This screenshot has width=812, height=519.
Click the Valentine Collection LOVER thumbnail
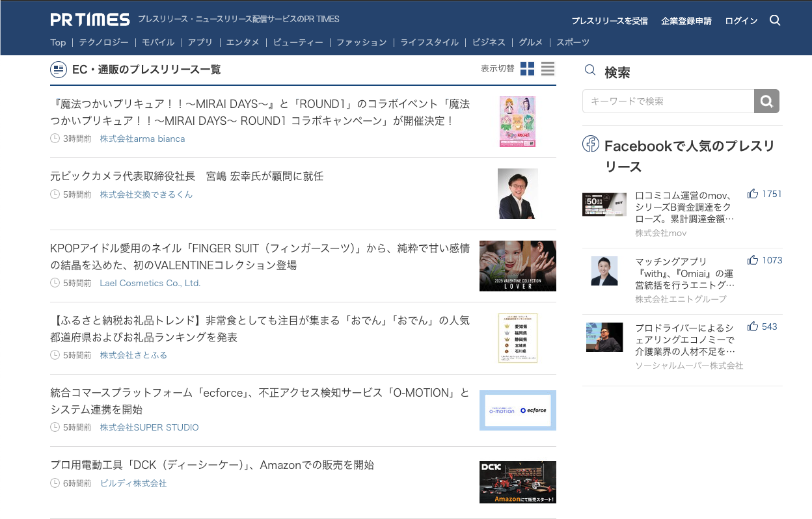(518, 266)
